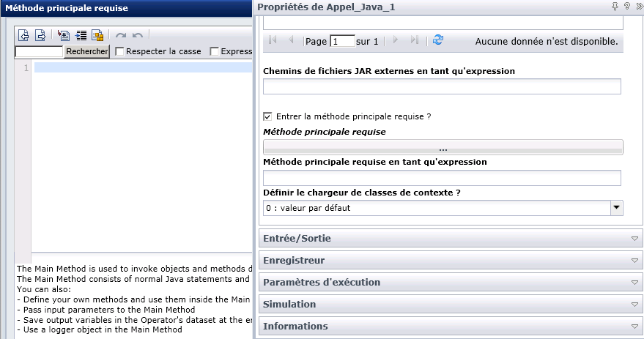Click line 1 in the code editor

[143, 67]
